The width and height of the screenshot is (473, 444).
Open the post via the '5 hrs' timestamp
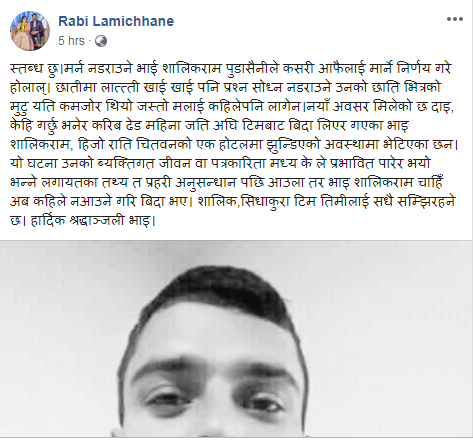[x=71, y=41]
